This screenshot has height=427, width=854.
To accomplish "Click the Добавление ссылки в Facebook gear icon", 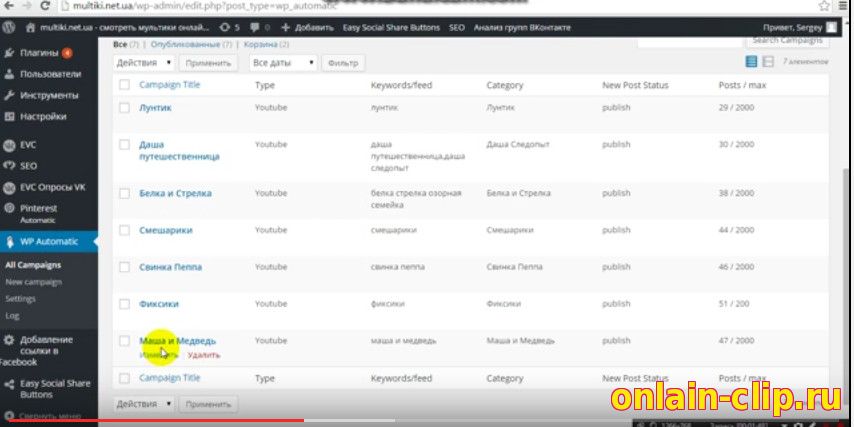I will tap(9, 340).
